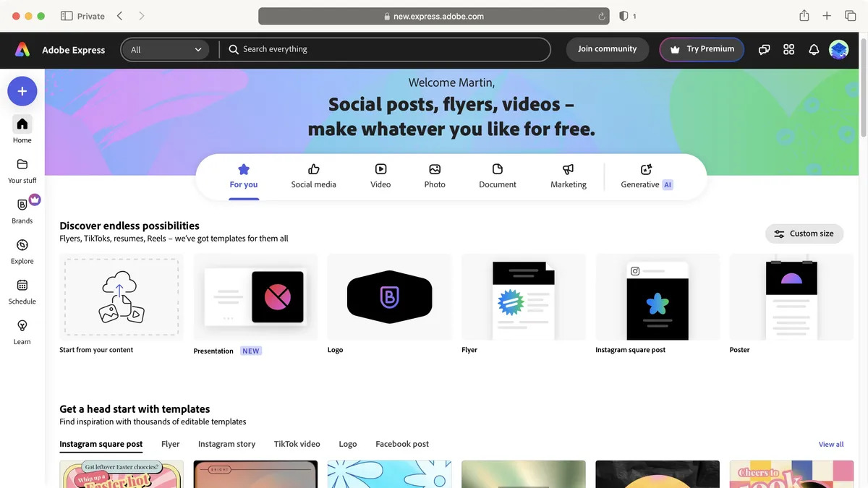Open the Brands sidebar panel
Screen dimensions: 868x488
point(22,210)
